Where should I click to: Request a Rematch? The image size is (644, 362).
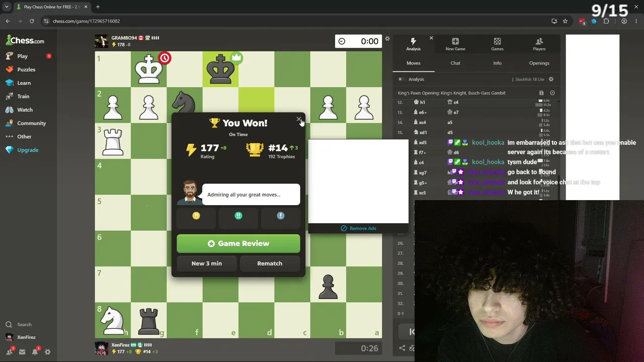coord(270,263)
